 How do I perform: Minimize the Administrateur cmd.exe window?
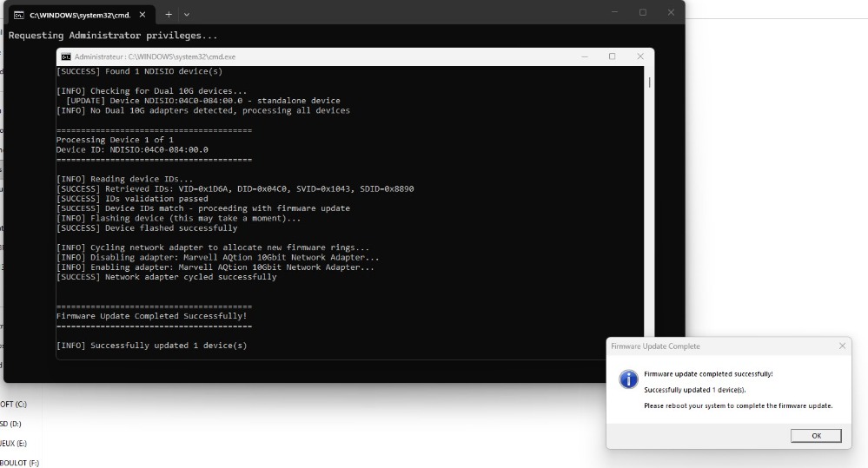coord(584,56)
